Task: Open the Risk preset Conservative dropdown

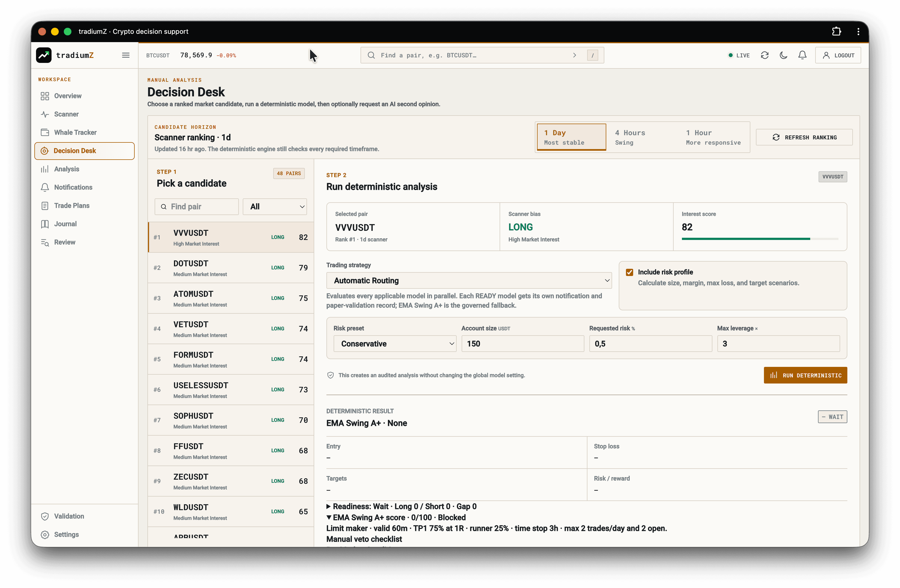Action: [395, 344]
